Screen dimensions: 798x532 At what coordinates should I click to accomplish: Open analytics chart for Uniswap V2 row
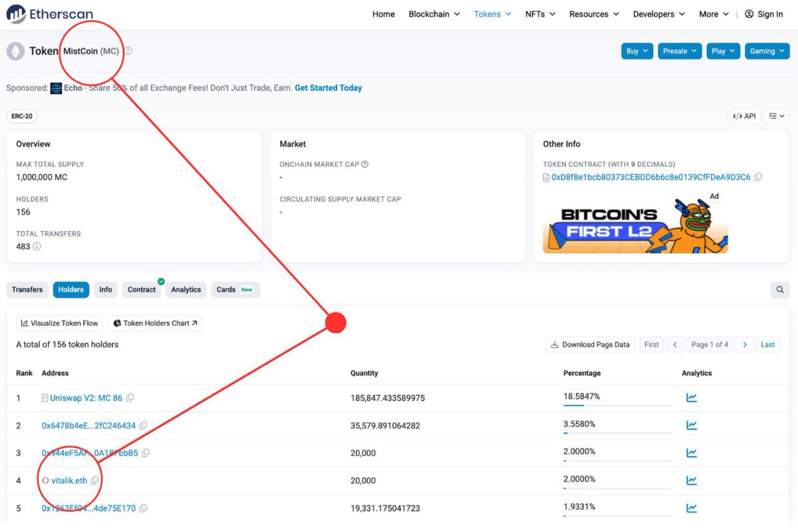(692, 398)
